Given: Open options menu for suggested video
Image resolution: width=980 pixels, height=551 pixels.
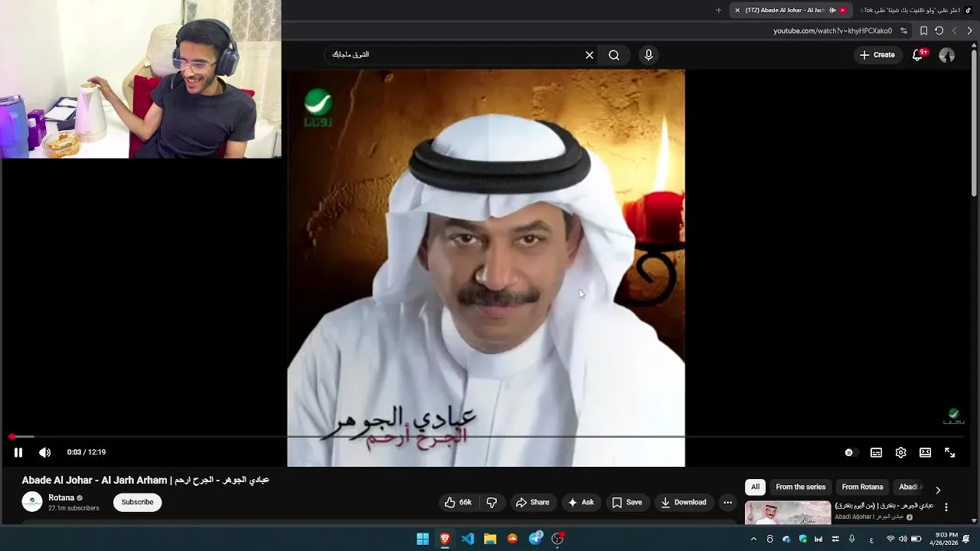Looking at the screenshot, I should 946,507.
